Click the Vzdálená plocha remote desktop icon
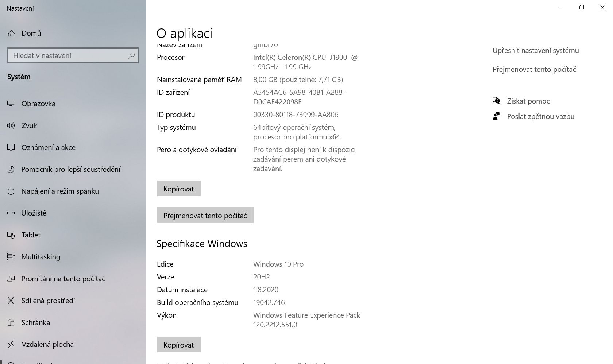The image size is (613, 364). pyautogui.click(x=11, y=344)
